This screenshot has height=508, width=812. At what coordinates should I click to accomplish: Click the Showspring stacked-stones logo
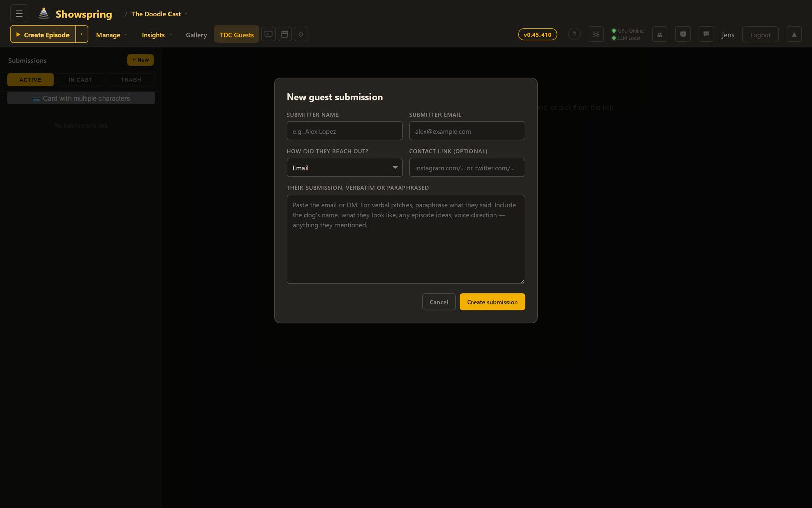(44, 14)
